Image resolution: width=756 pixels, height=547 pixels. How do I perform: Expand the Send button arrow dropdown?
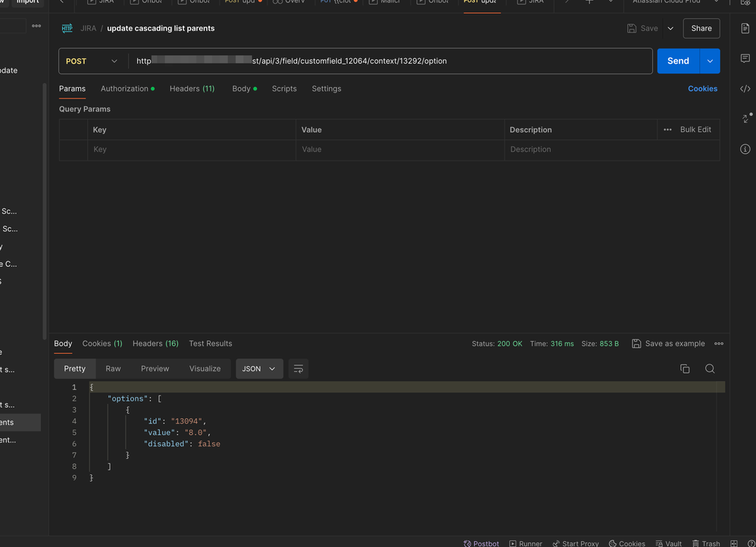pos(710,61)
